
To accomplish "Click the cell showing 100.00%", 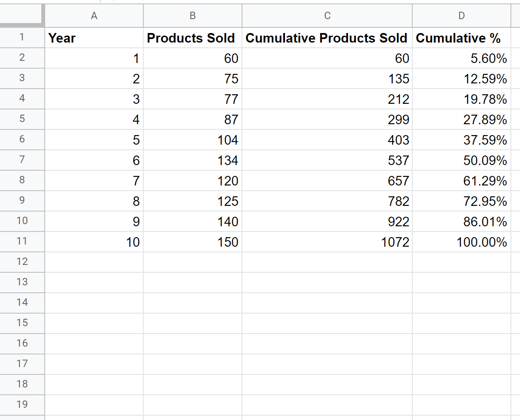I will (x=461, y=242).
